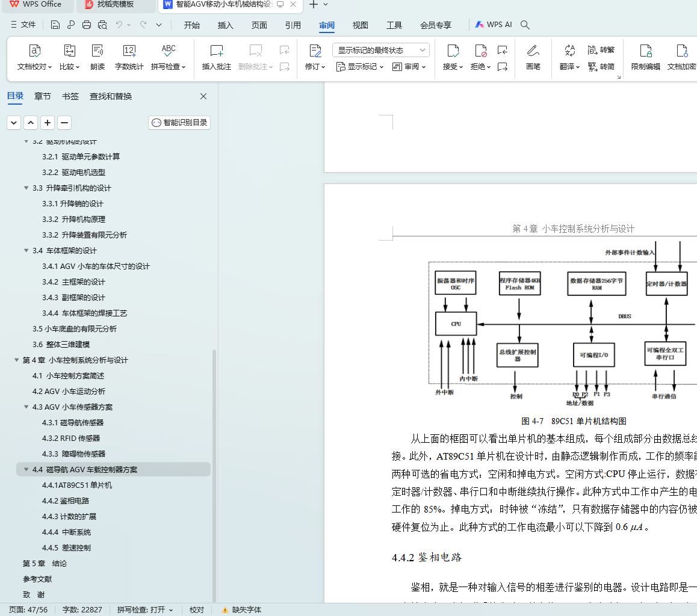The width and height of the screenshot is (697, 616).
Task: Switch to the 引用 ribbon tab
Action: [293, 25]
